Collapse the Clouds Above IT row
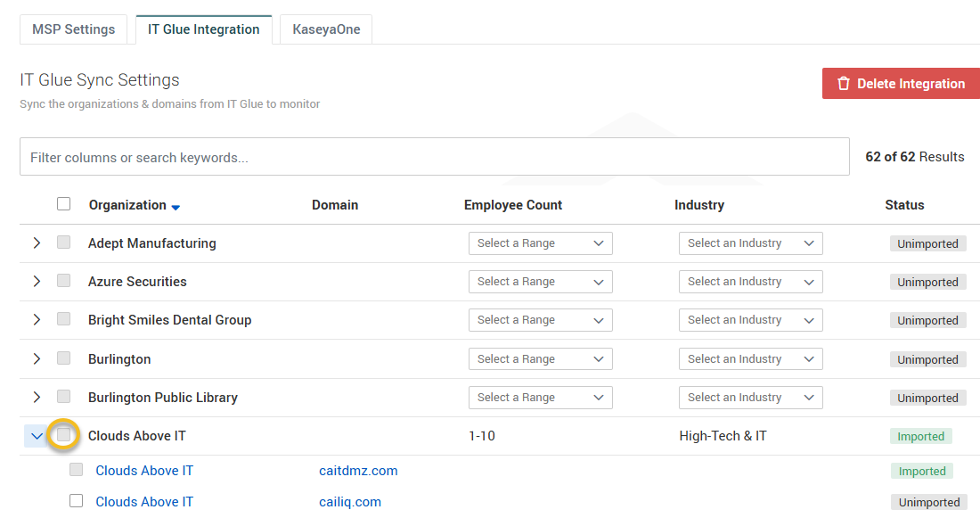This screenshot has width=980, height=518. tap(37, 436)
